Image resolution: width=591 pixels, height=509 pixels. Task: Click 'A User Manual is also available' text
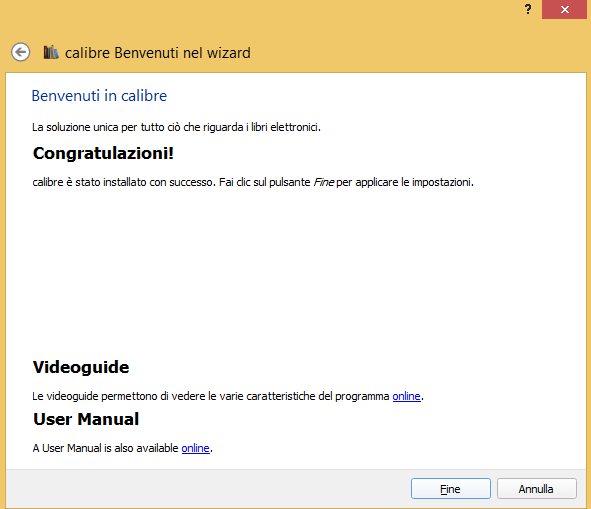(x=105, y=448)
